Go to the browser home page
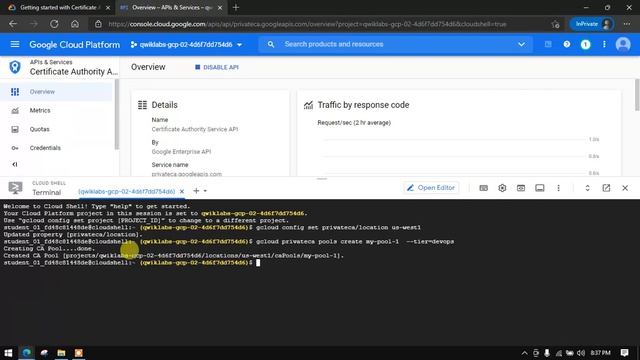This screenshot has height=360, width=640. click(x=75, y=24)
